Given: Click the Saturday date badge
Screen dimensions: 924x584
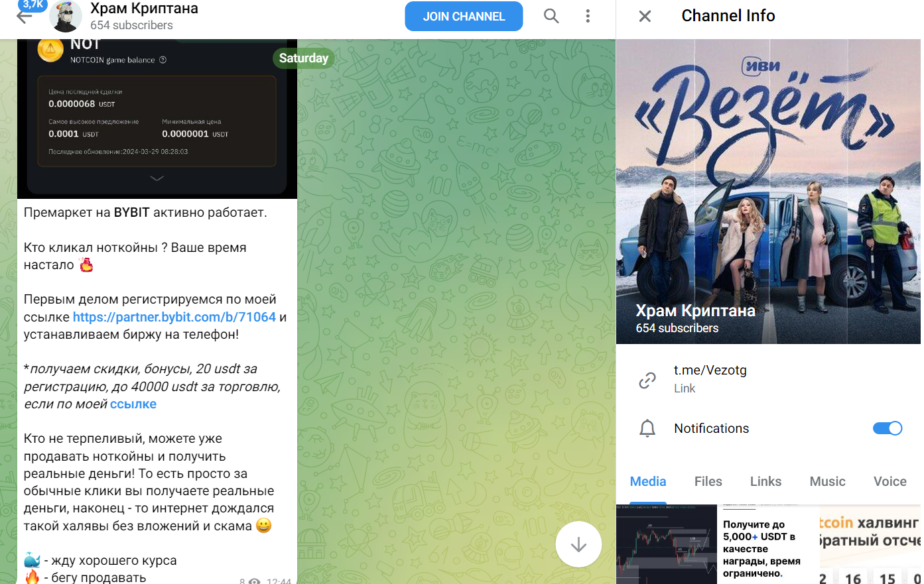Looking at the screenshot, I should [304, 58].
